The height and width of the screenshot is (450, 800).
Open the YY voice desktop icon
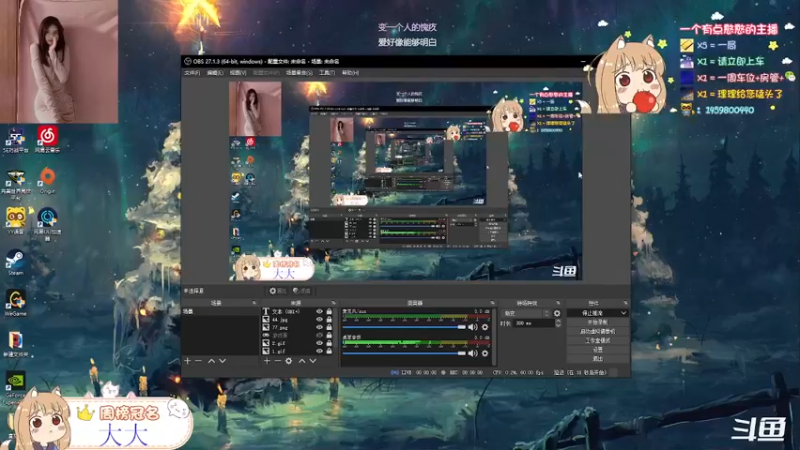[x=15, y=221]
